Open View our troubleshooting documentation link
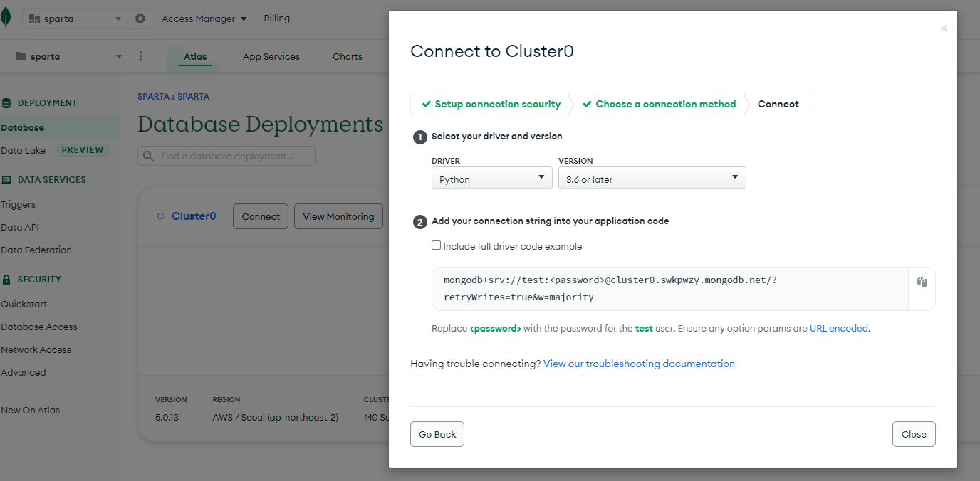Image resolution: width=980 pixels, height=481 pixels. [639, 364]
